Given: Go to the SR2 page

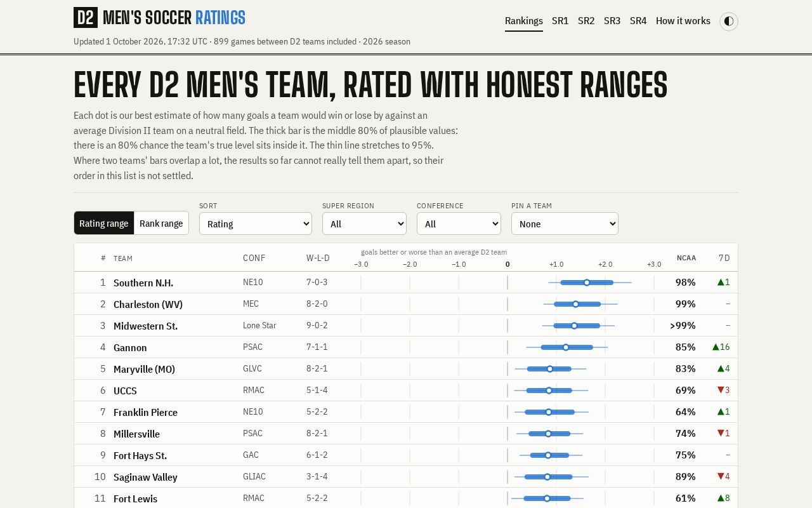Looking at the screenshot, I should (x=586, y=21).
